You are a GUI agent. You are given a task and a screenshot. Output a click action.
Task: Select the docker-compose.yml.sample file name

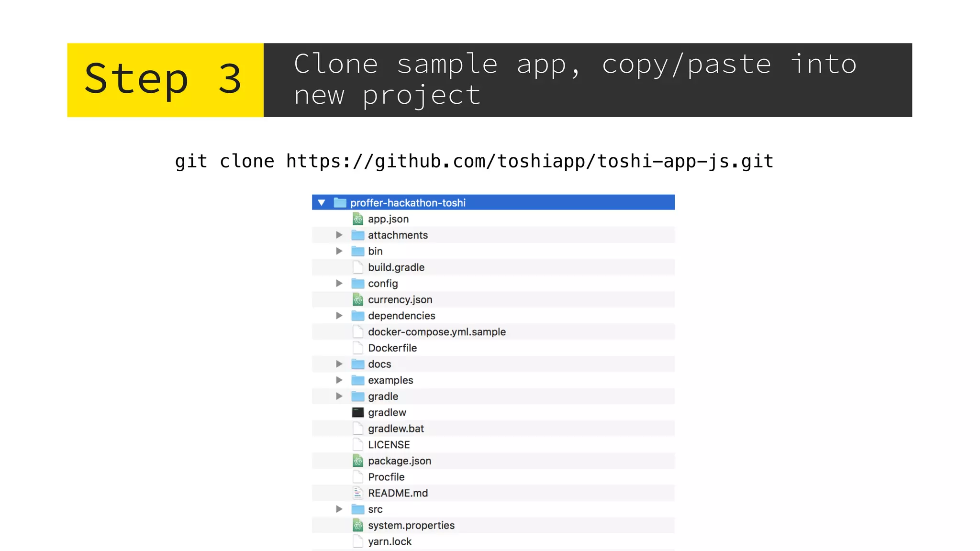tap(437, 332)
